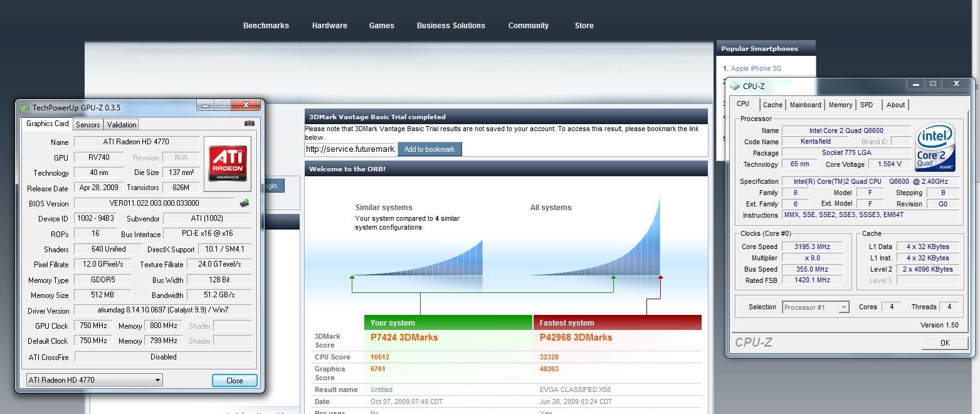Click the Release Date Apr 28, 2009 value
This screenshot has height=414, width=980.
coord(98,188)
